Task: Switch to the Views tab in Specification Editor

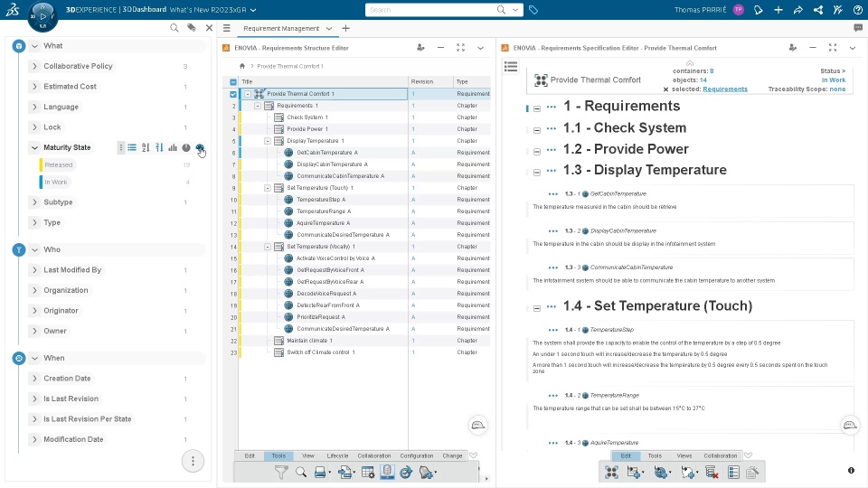Action: tap(684, 455)
